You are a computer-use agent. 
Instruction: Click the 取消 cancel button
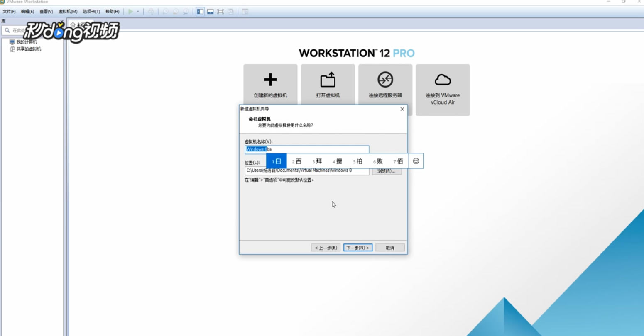tap(390, 248)
